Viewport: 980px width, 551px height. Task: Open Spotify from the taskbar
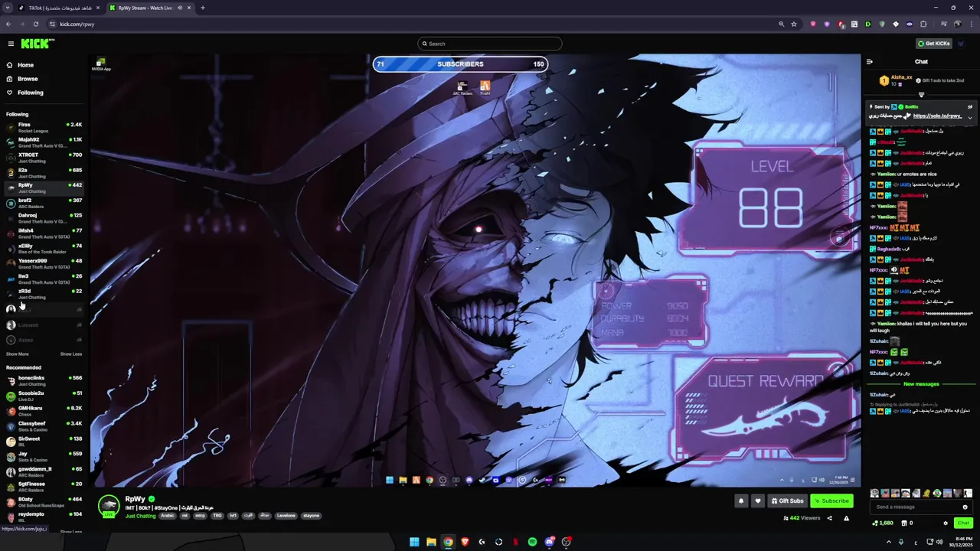click(532, 542)
